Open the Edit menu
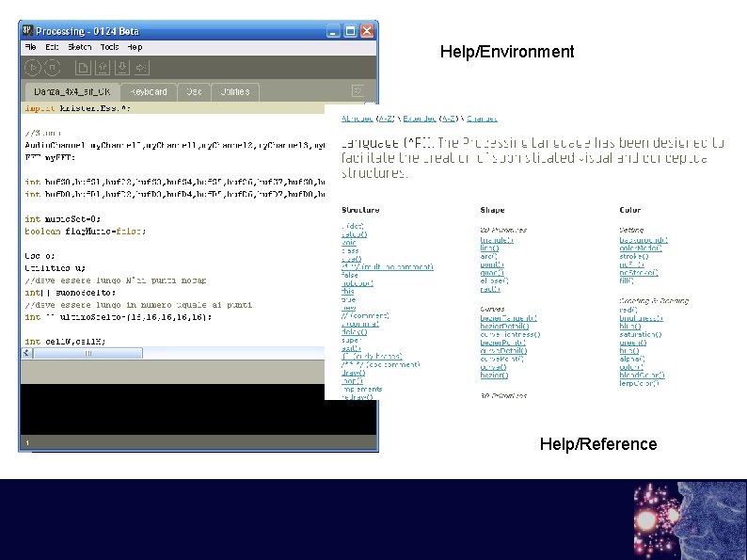This screenshot has width=747, height=560. pyautogui.click(x=52, y=47)
